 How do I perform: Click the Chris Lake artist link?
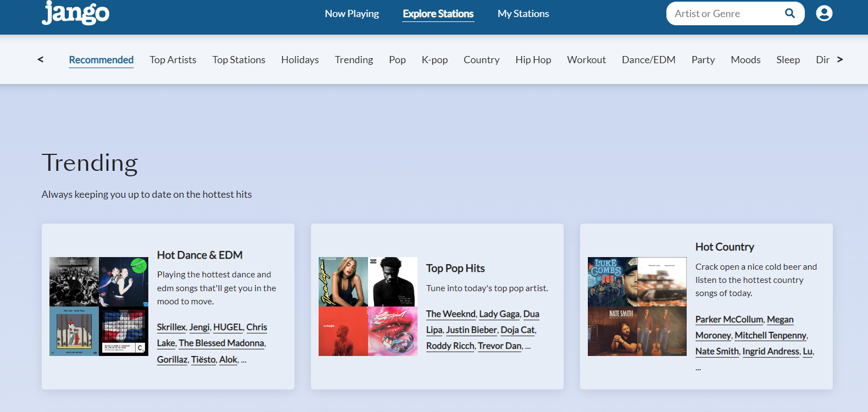pos(257,327)
